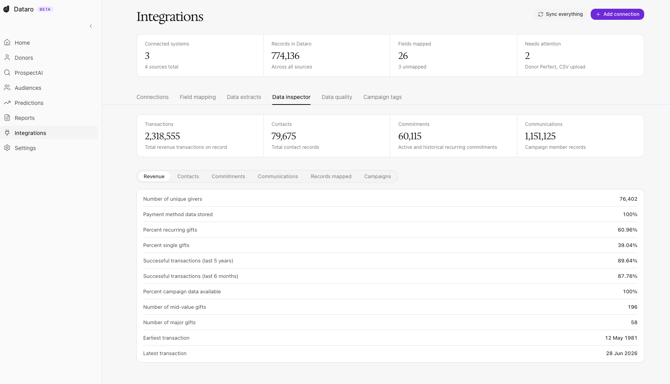Switch to the Connections tab
Image resolution: width=670 pixels, height=384 pixels.
pyautogui.click(x=153, y=97)
